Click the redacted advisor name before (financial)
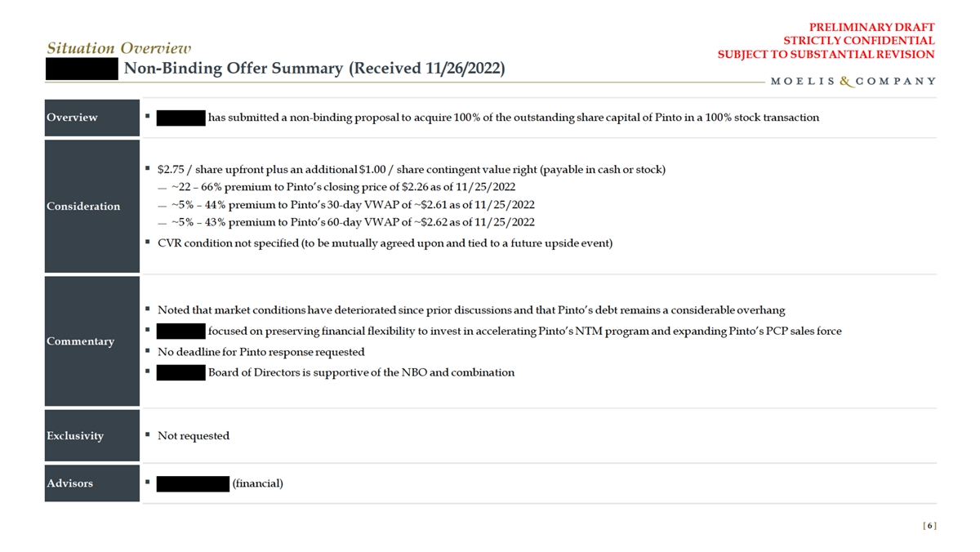The width and height of the screenshot is (980, 552). coord(192,483)
